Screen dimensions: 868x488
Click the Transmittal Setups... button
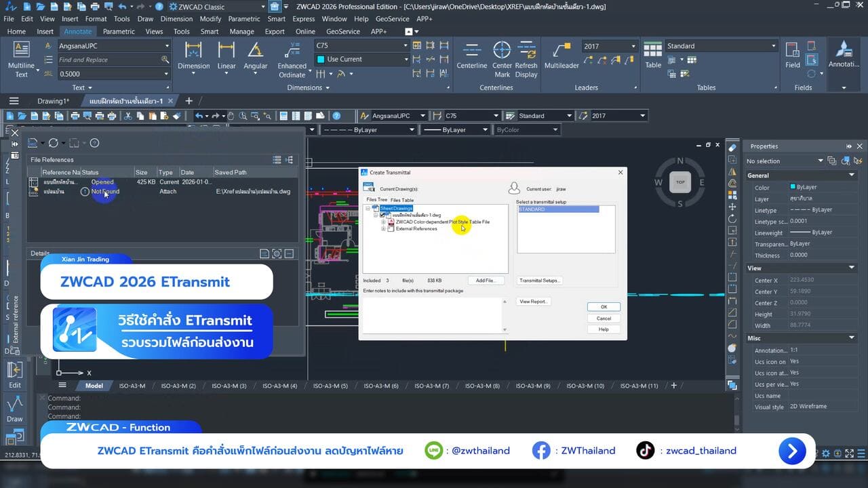point(539,281)
